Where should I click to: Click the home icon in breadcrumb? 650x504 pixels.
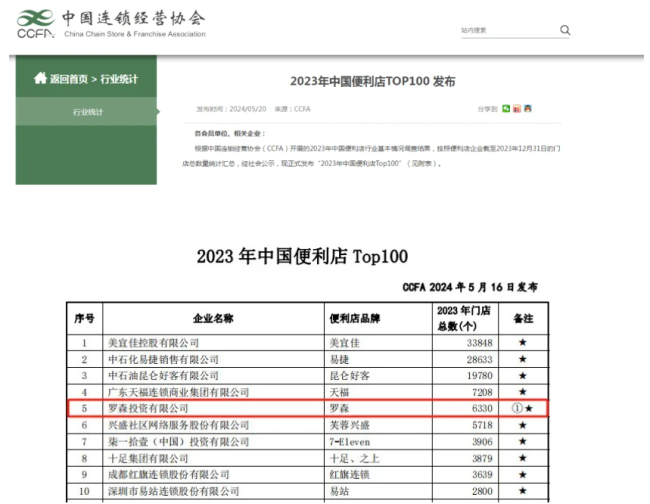click(40, 79)
